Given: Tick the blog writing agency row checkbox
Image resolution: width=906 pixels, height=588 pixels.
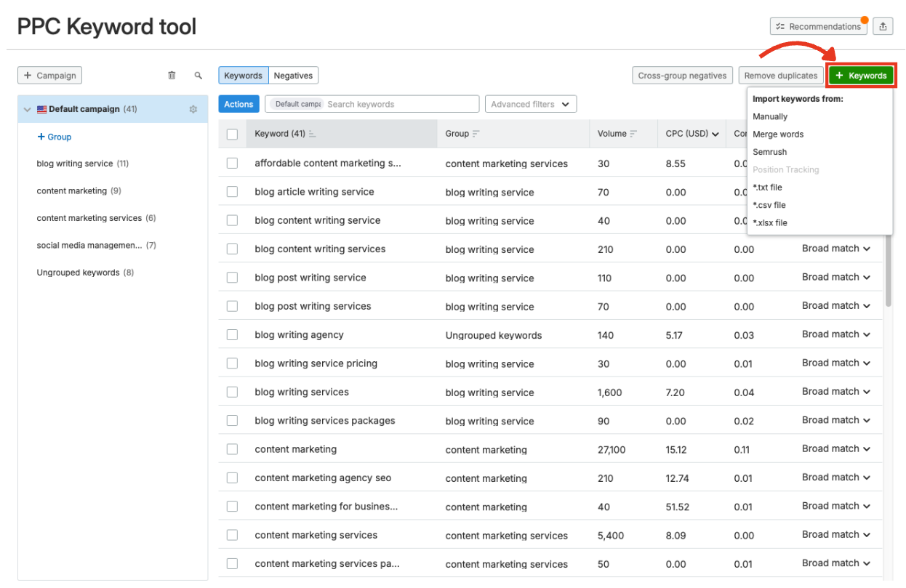Looking at the screenshot, I should coord(232,334).
